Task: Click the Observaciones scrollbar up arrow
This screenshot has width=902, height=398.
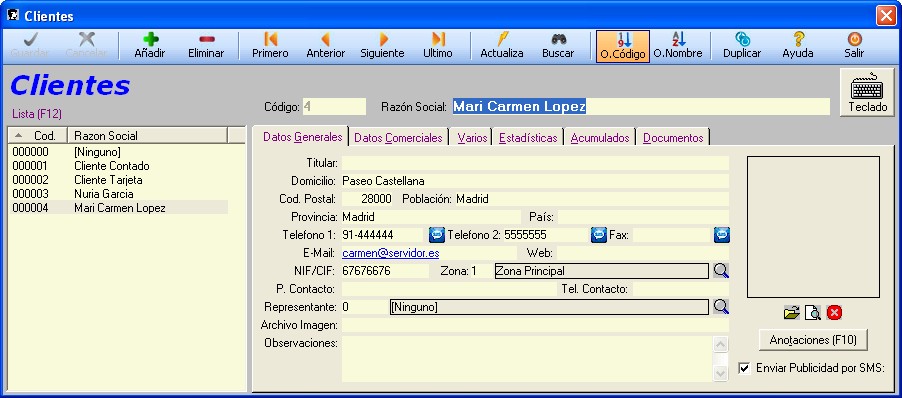Action: tap(720, 344)
